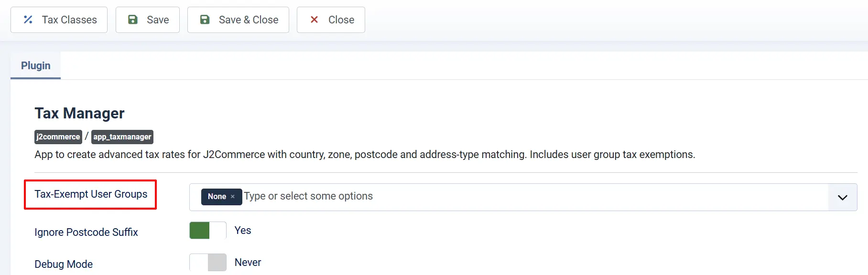Toggle the Debug Mode switch

208,262
